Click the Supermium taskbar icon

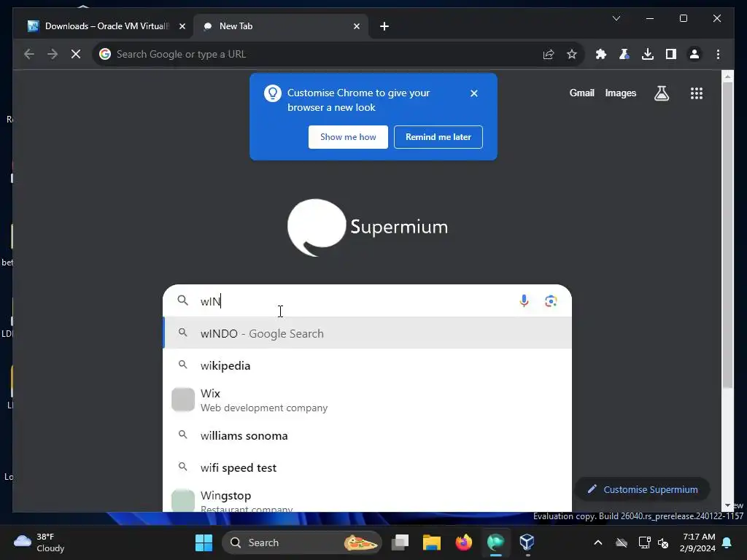coord(495,542)
